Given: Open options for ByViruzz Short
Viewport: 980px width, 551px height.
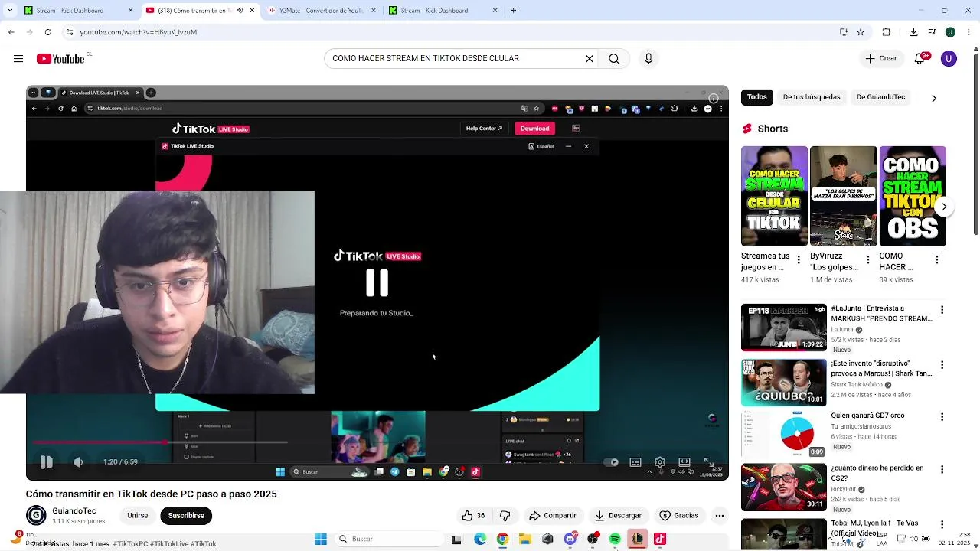Looking at the screenshot, I should (x=867, y=260).
